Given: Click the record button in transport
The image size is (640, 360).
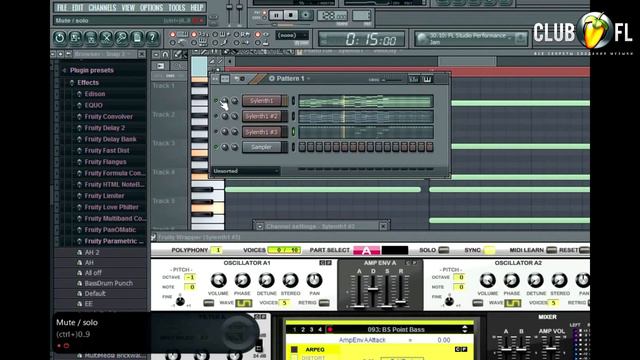Looking at the screenshot, I should pyautogui.click(x=305, y=16).
